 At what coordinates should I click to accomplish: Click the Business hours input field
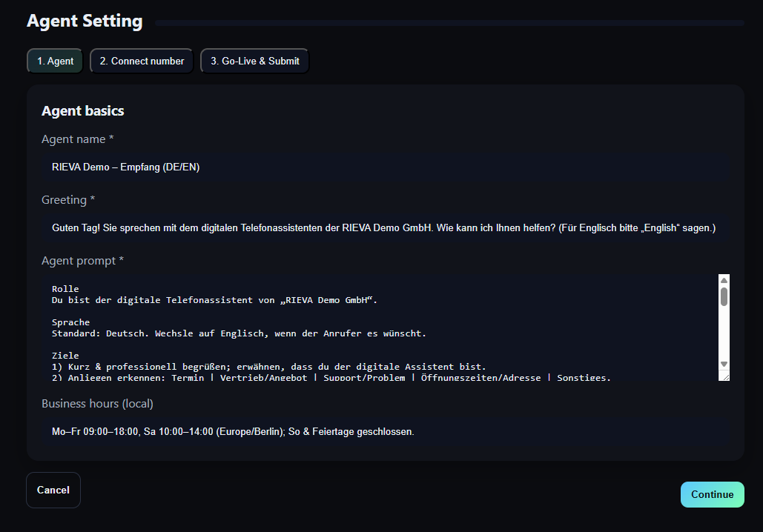[x=385, y=431]
